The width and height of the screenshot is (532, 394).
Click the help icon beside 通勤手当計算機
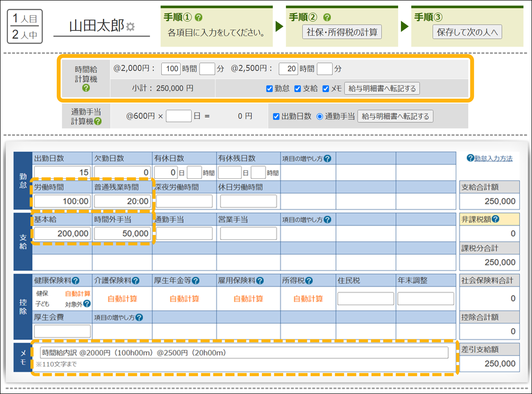point(98,121)
